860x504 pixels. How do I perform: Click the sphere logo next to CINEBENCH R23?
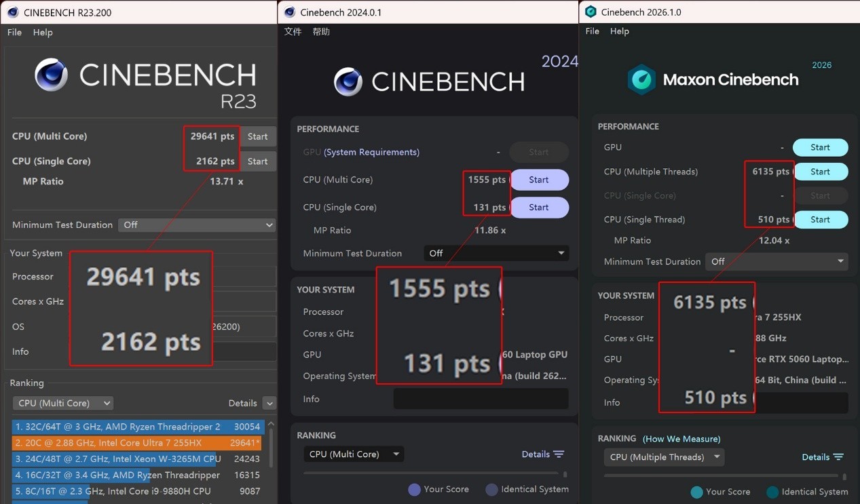pos(52,75)
